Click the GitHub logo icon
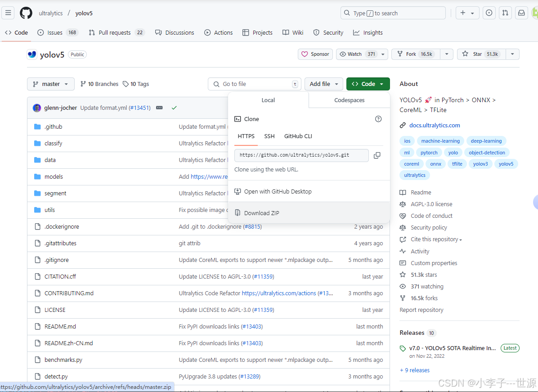Screen dimensions: 538x392 point(26,13)
